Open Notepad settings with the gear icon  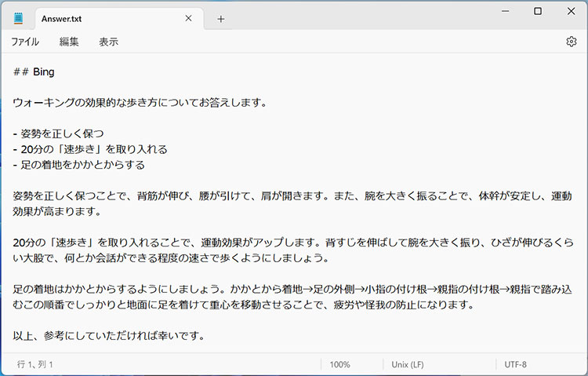pos(571,42)
